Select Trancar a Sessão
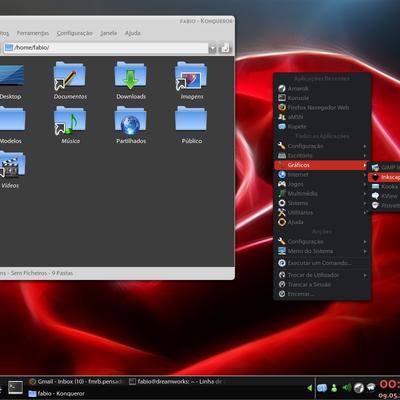 pos(322,285)
